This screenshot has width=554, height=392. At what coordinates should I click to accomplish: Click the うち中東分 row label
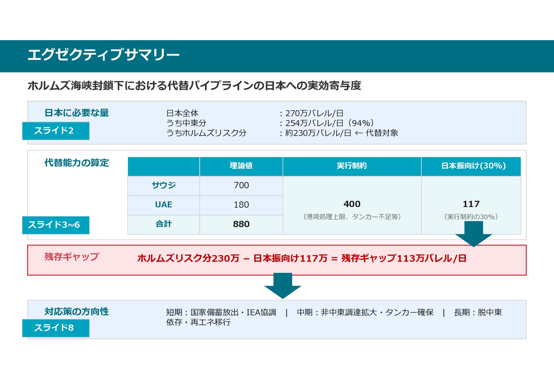[x=186, y=123]
